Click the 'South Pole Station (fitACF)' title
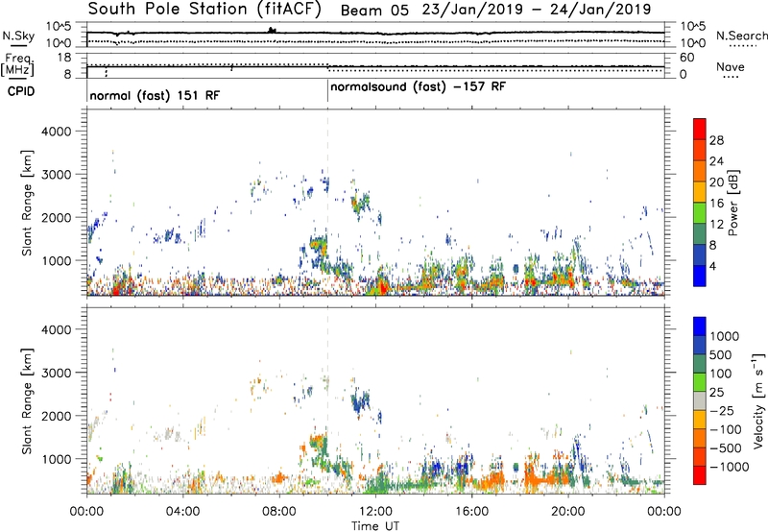The image size is (768, 532). pyautogui.click(x=204, y=10)
